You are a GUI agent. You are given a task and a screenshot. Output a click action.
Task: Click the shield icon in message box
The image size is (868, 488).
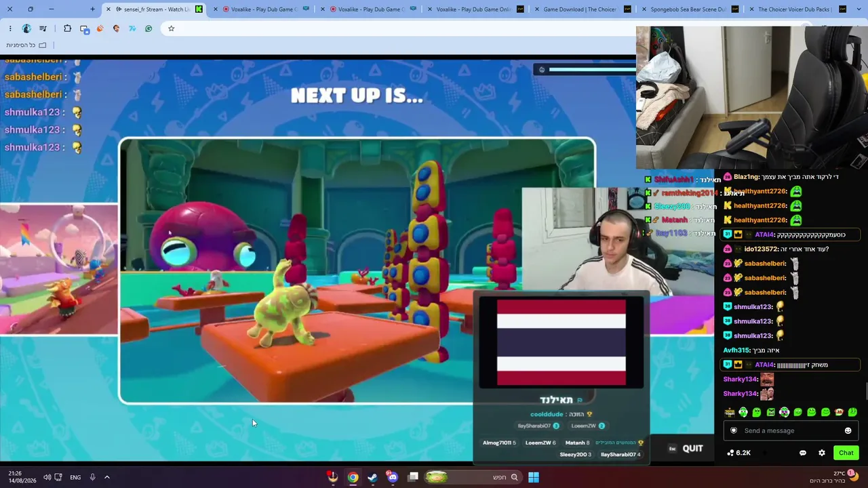pos(733,430)
